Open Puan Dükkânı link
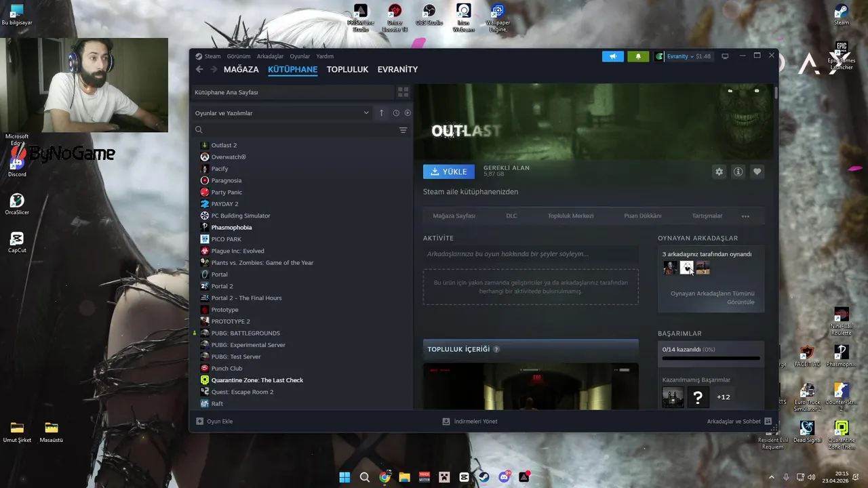 pyautogui.click(x=643, y=216)
